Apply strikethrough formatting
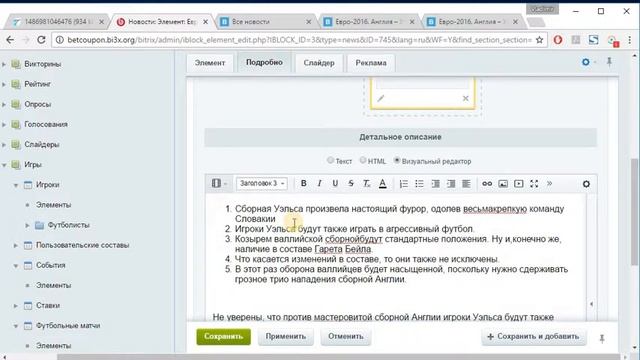 pyautogui.click(x=351, y=184)
